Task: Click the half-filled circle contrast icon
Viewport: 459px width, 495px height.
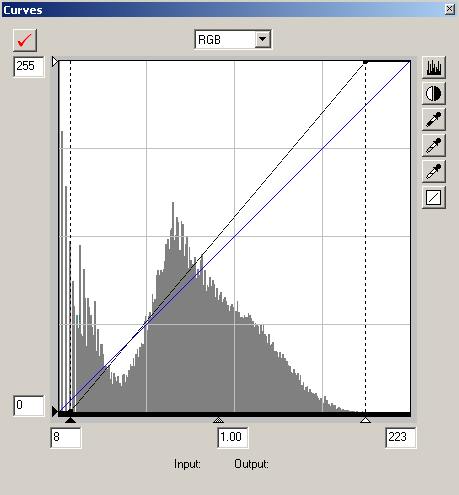Action: click(x=434, y=93)
